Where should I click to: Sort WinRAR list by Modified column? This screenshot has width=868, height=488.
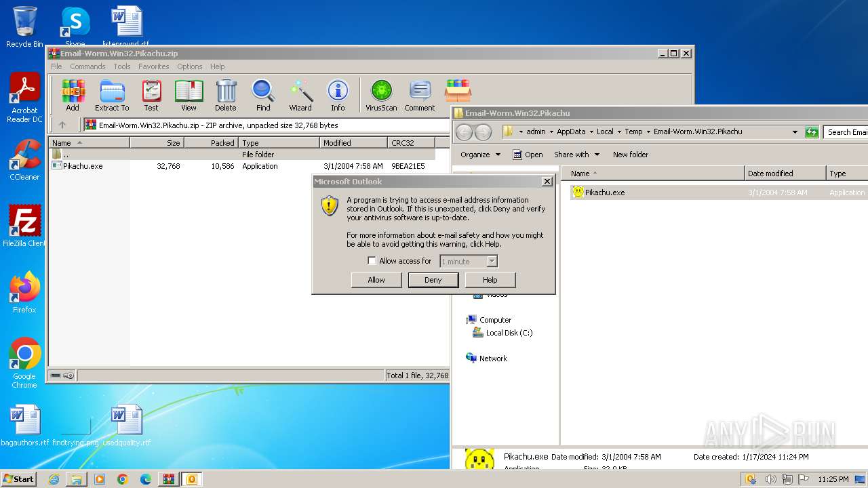pyautogui.click(x=353, y=143)
